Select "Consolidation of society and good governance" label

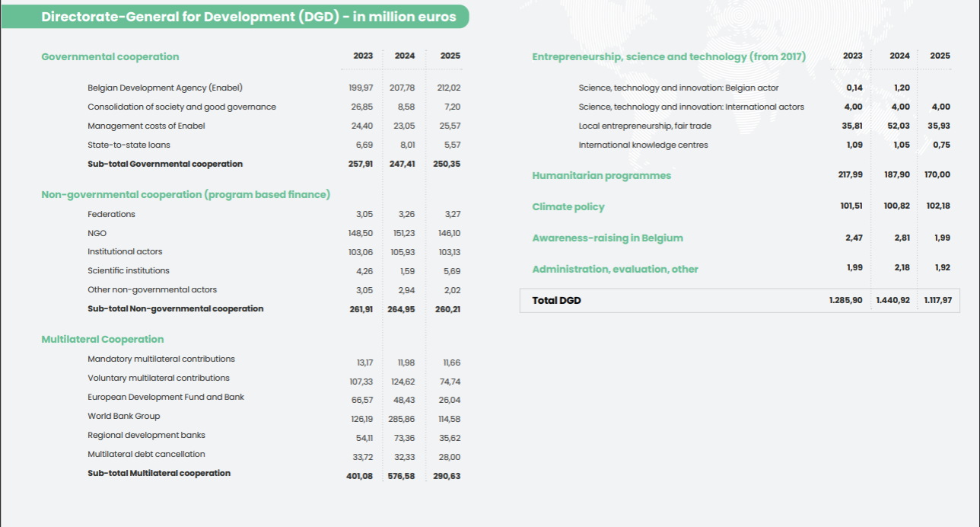point(182,107)
